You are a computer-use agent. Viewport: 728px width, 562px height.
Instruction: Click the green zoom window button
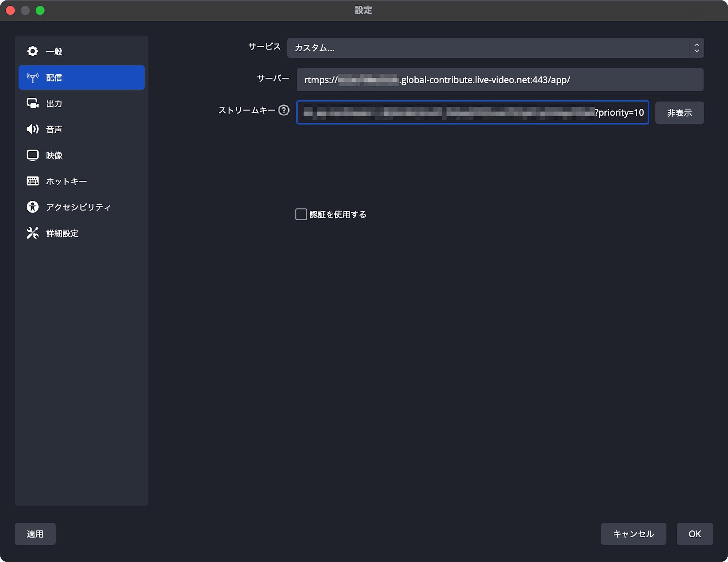pos(40,10)
